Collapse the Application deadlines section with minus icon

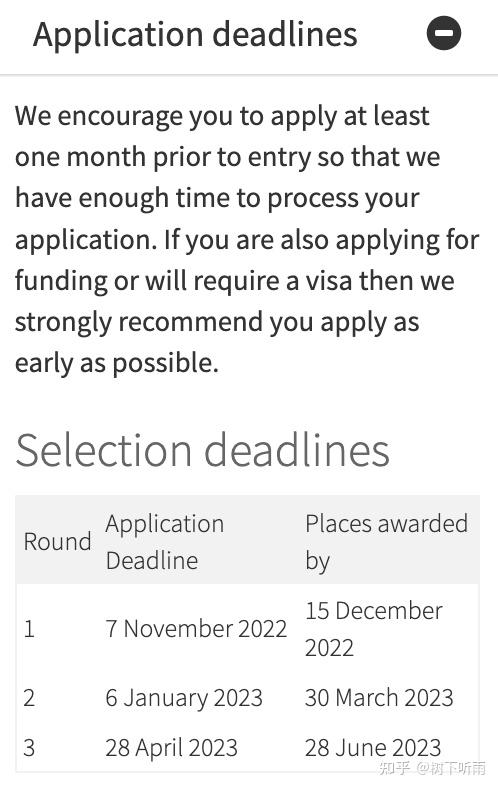pyautogui.click(x=444, y=33)
